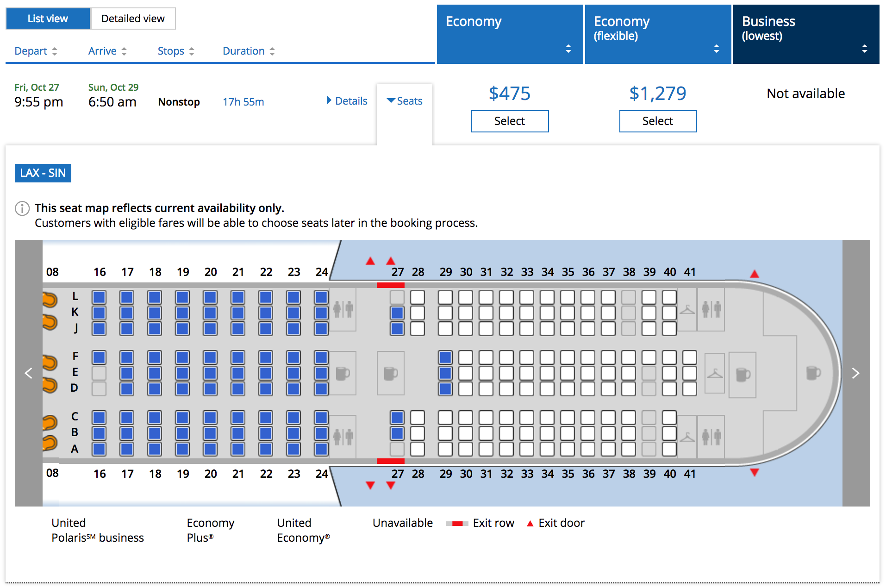Screen dimensions: 886x588
Task: Select seat 29F on the seat map
Action: [x=445, y=357]
